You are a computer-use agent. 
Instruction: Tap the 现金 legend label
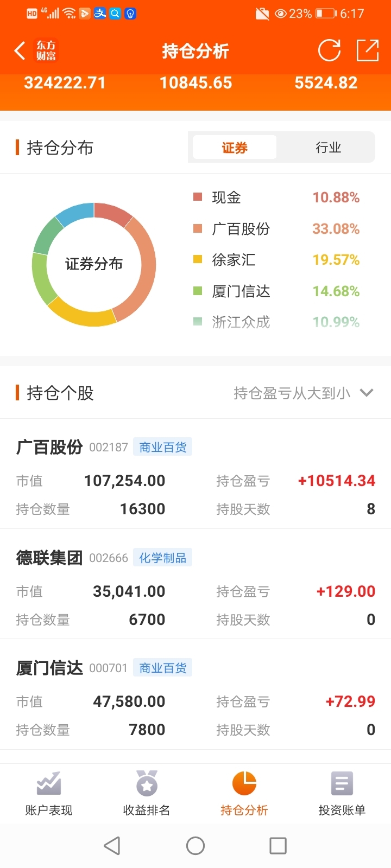click(226, 197)
